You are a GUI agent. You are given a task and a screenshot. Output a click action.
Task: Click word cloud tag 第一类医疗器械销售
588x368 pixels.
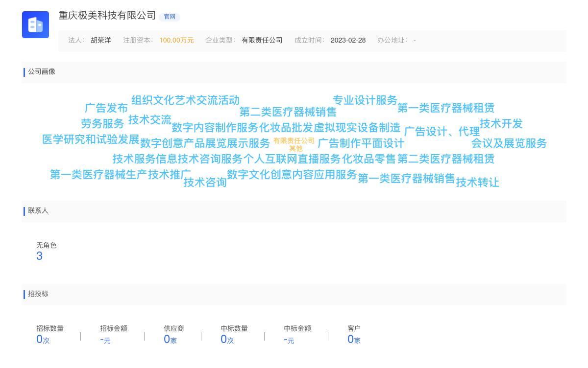407,179
